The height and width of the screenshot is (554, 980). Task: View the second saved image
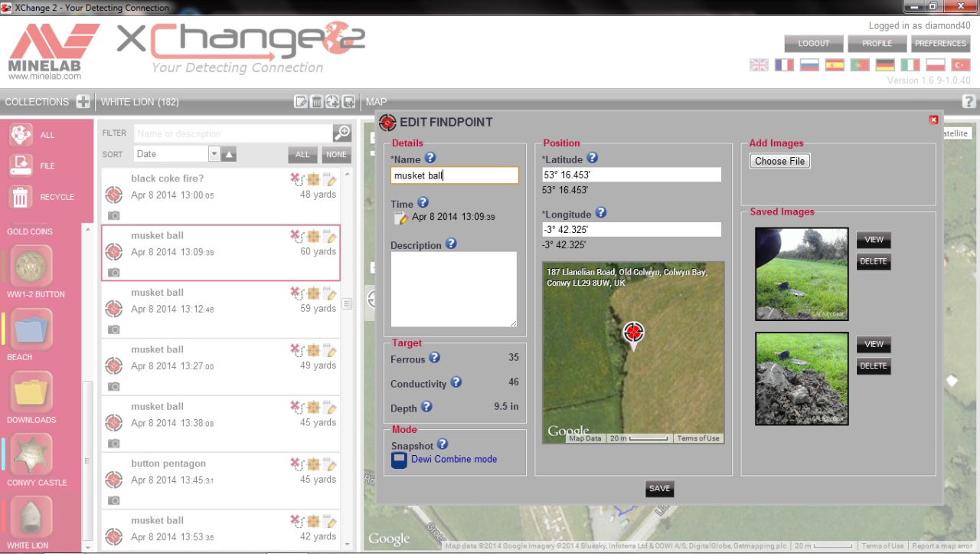874,344
